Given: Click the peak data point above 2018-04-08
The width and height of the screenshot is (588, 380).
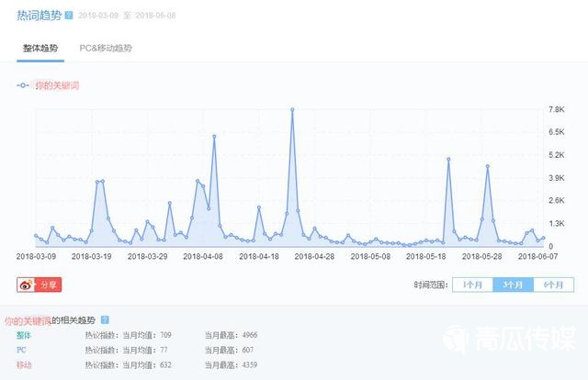Looking at the screenshot, I should (x=214, y=136).
